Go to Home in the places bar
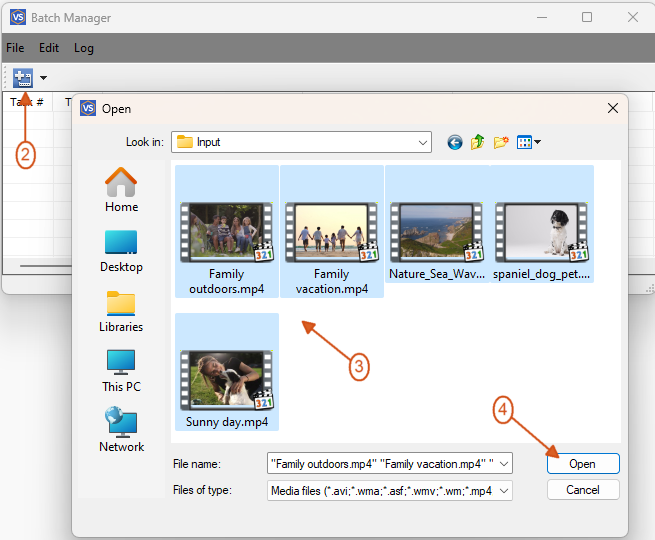The width and height of the screenshot is (655, 540). tap(121, 190)
